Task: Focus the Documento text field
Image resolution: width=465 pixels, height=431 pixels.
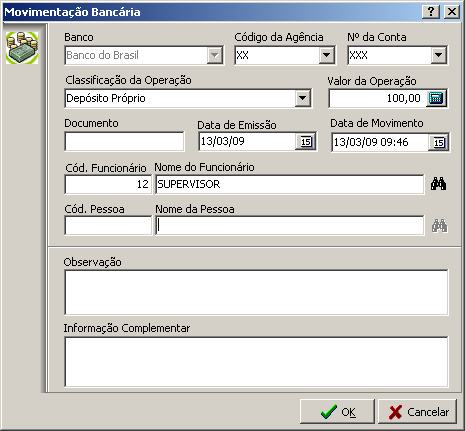Action: coord(124,141)
